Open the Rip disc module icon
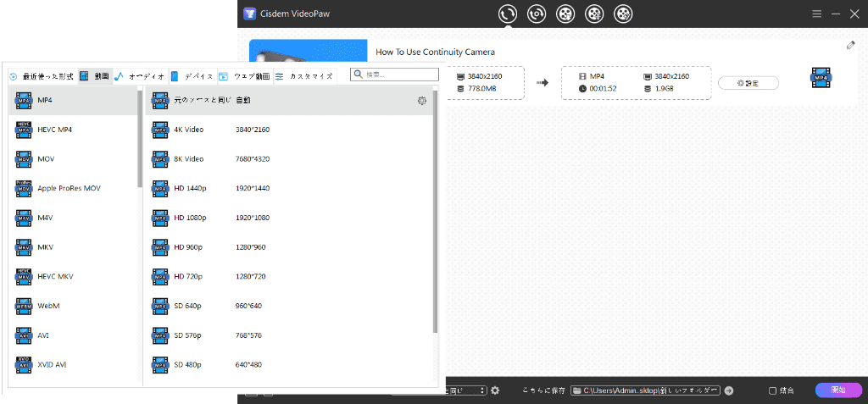 pyautogui.click(x=536, y=14)
